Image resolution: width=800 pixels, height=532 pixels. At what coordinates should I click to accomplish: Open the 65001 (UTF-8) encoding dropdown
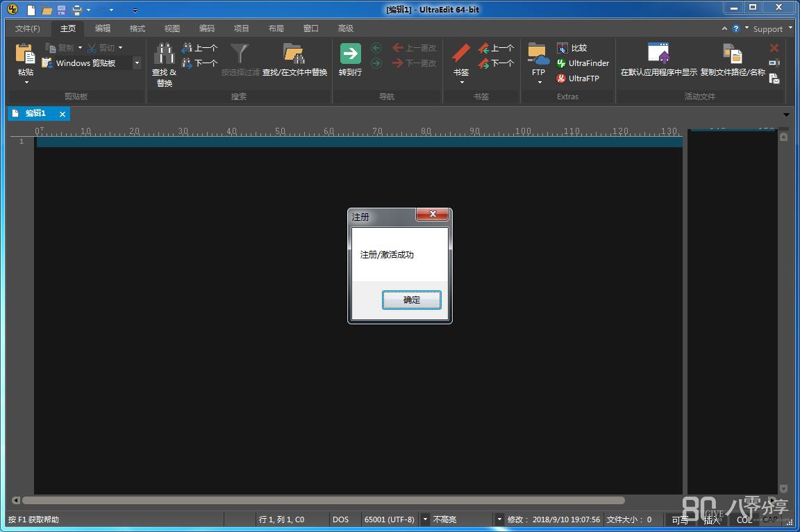[425, 519]
